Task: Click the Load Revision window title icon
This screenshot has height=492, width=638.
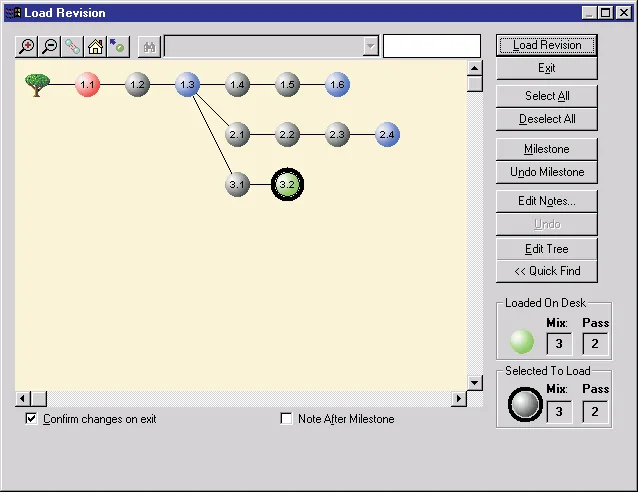Action: click(x=13, y=13)
